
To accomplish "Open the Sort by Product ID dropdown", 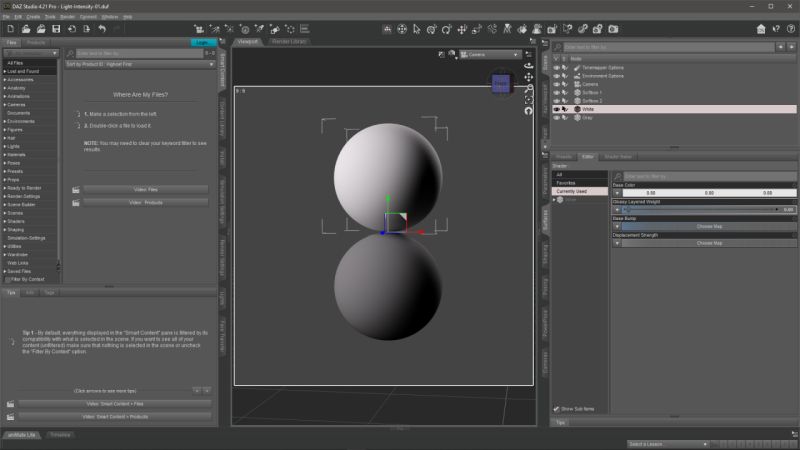I will [x=140, y=64].
